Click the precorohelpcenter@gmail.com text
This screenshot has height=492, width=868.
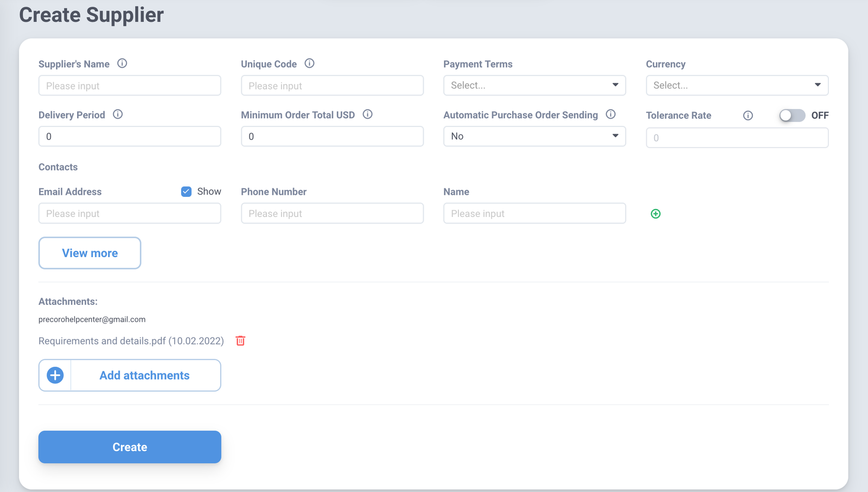click(92, 320)
